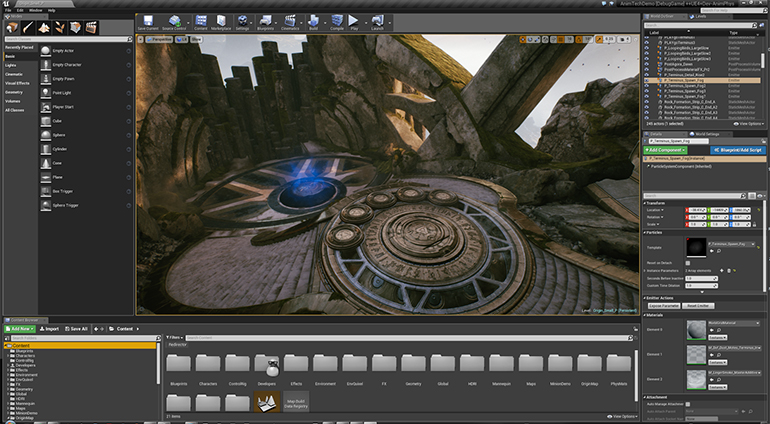
Task: Select the Place mode icon
Action: coord(12,28)
